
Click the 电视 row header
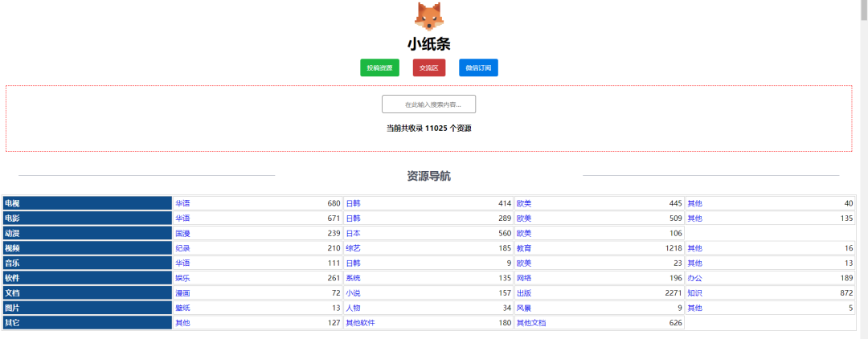pos(88,203)
